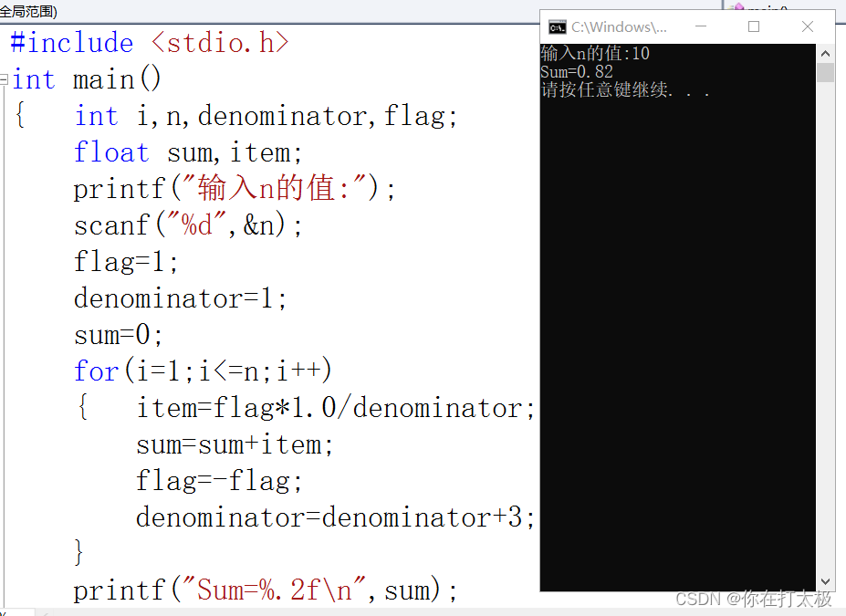Viewport: 846px width, 616px height.
Task: Click the printf("输入n的值:") line
Action: [x=235, y=188]
